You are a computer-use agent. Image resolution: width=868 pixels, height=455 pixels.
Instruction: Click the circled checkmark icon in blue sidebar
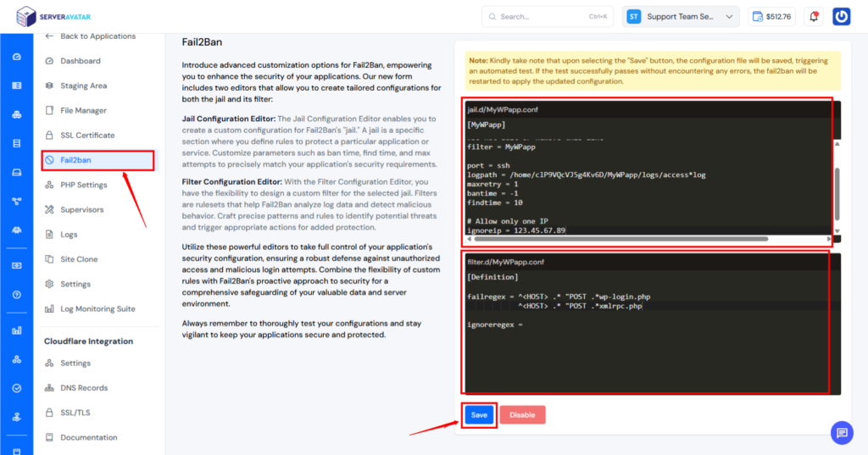17,388
